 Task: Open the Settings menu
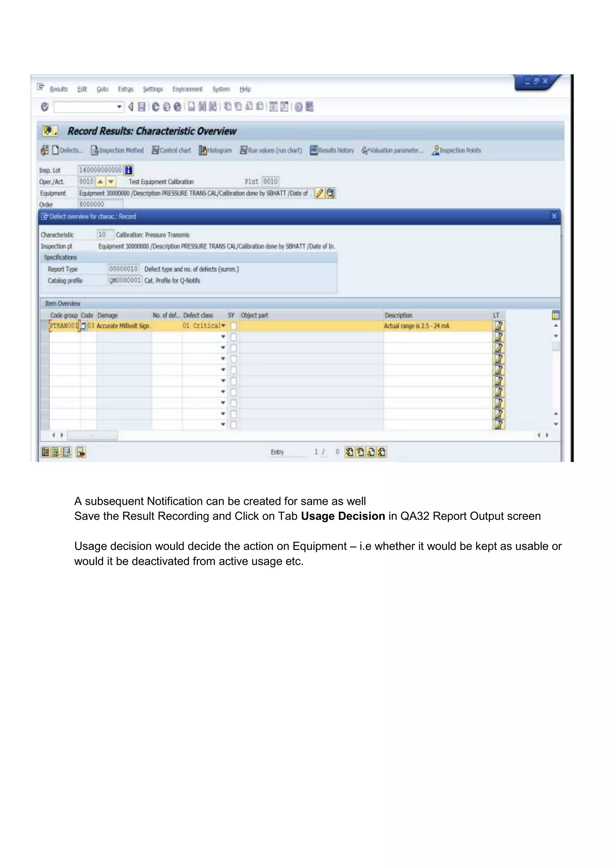[x=153, y=89]
